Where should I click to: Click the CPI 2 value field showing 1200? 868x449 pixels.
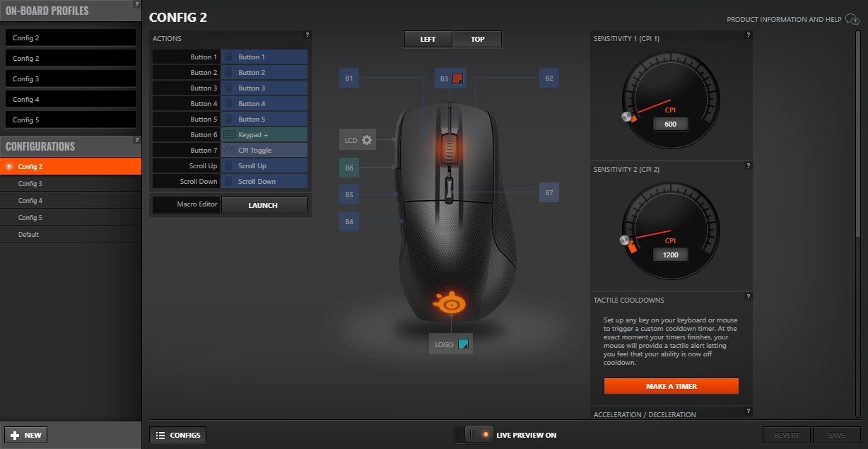670,255
